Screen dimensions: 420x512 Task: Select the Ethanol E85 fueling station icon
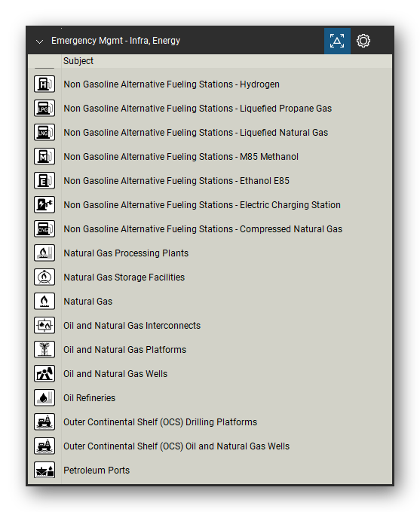pyautogui.click(x=44, y=180)
